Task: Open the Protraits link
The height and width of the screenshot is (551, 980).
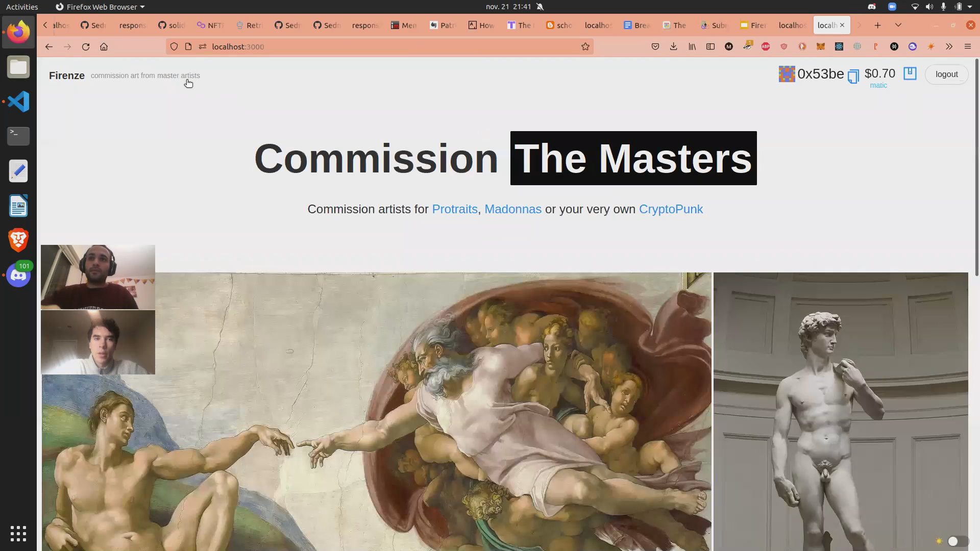Action: click(455, 209)
